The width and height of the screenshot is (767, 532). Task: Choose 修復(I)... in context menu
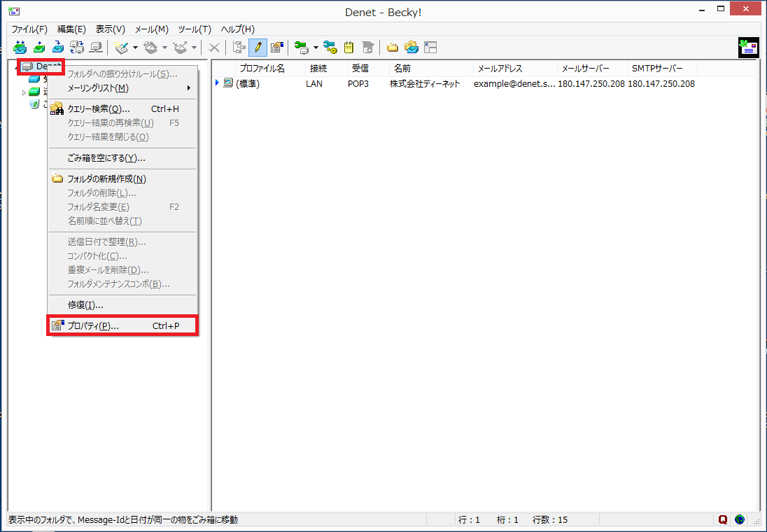coord(122,305)
